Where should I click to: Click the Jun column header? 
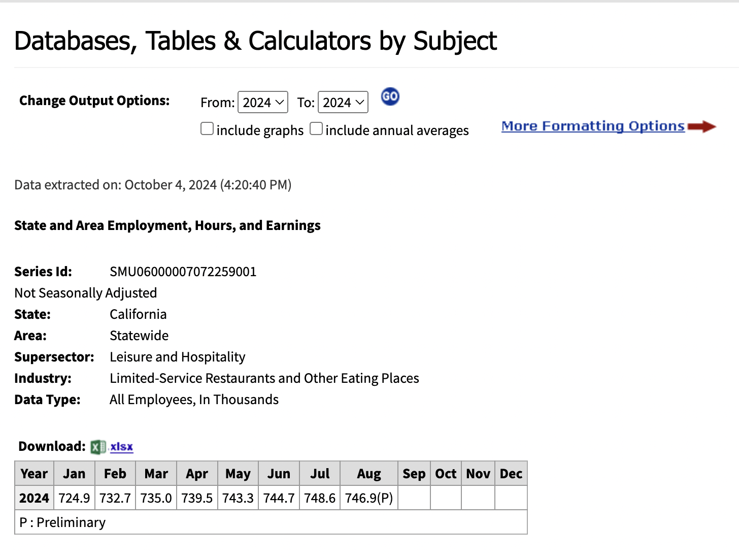[x=279, y=474]
